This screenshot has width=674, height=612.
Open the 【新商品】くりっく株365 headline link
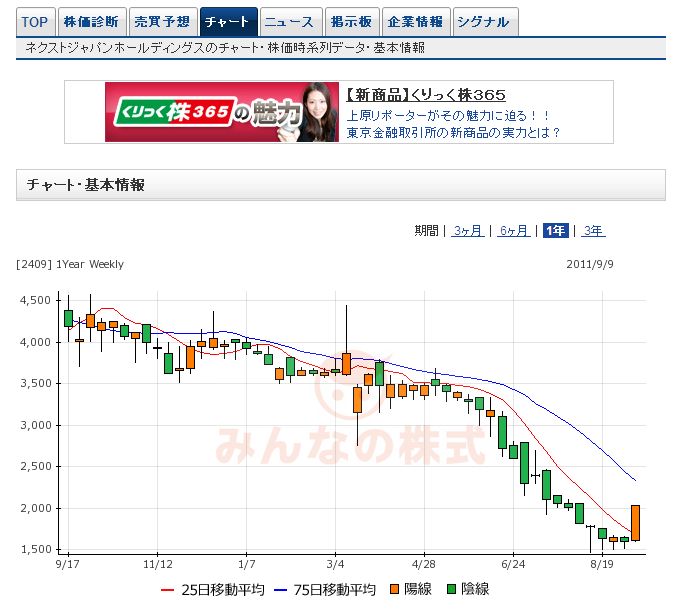pos(425,95)
